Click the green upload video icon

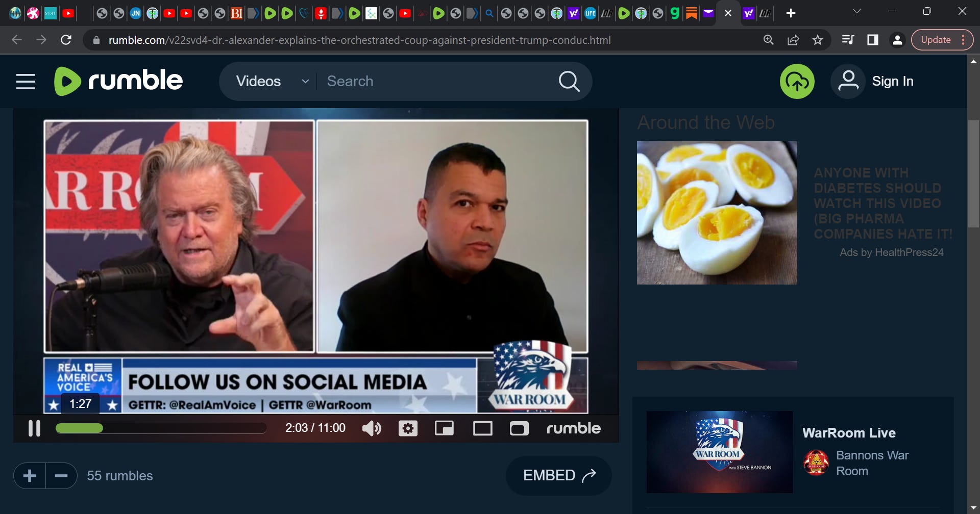797,82
